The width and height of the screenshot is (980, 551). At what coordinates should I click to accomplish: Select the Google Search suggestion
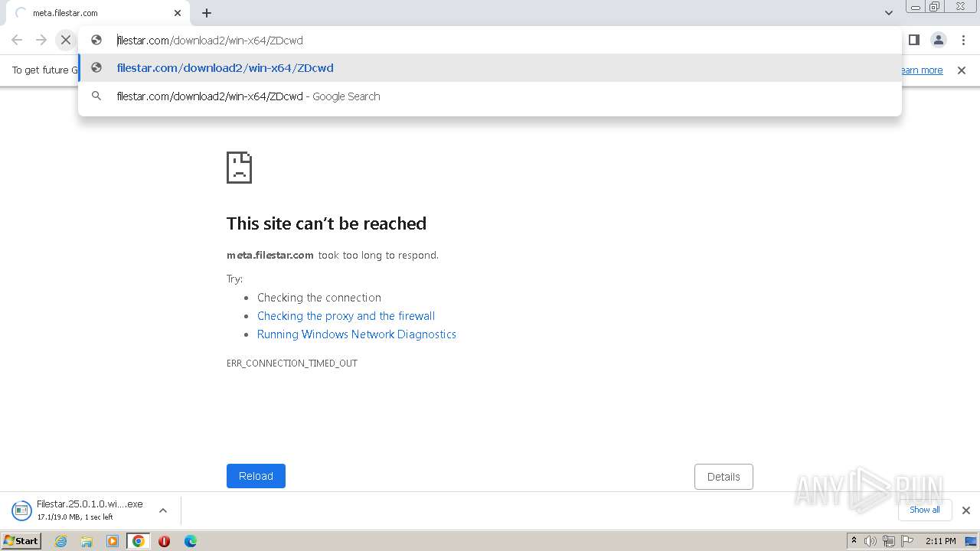coord(490,96)
